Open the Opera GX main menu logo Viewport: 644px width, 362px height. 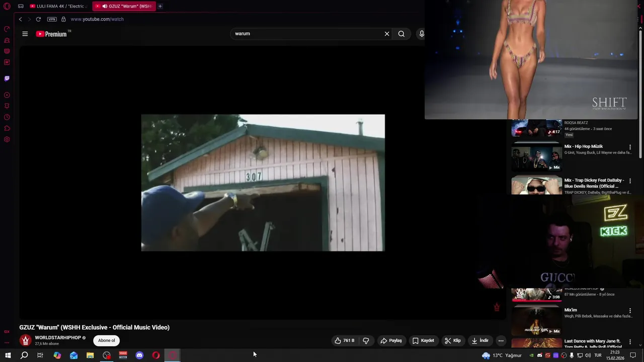tap(7, 7)
